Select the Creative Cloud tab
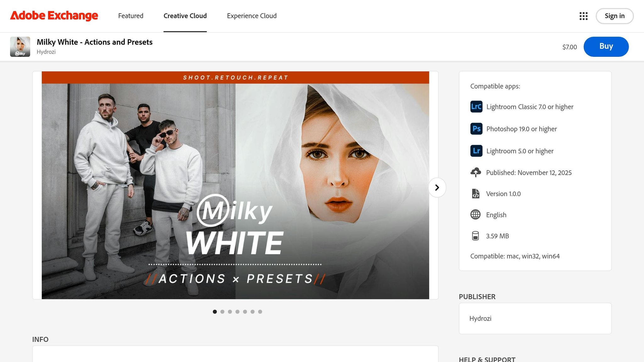The height and width of the screenshot is (362, 644). click(185, 16)
